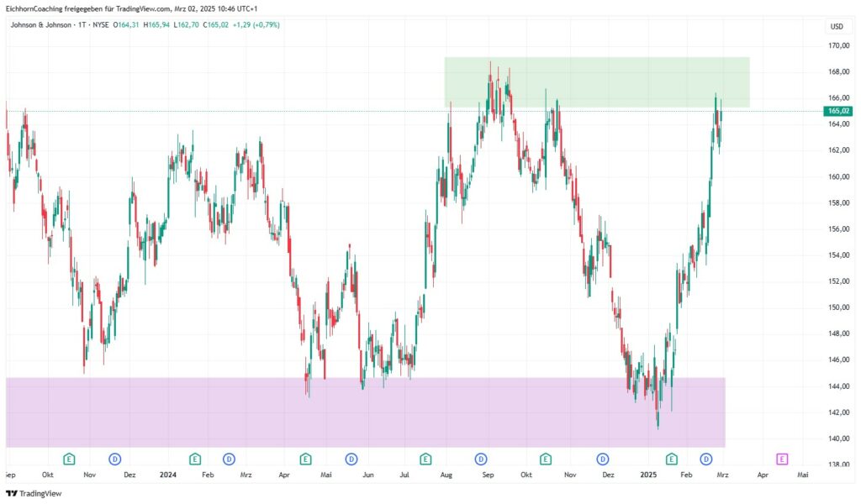The height and width of the screenshot is (504, 861).
Task: Open the earnings marker between Okt and Nov 2024
Action: [x=545, y=459]
